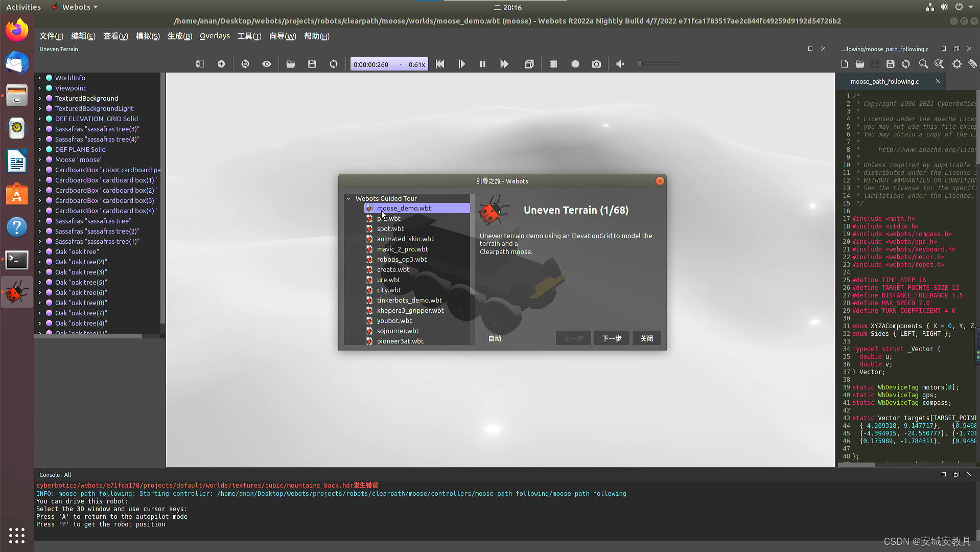The image size is (980, 552).
Task: Expand the TexturedBackground node
Action: tap(40, 99)
